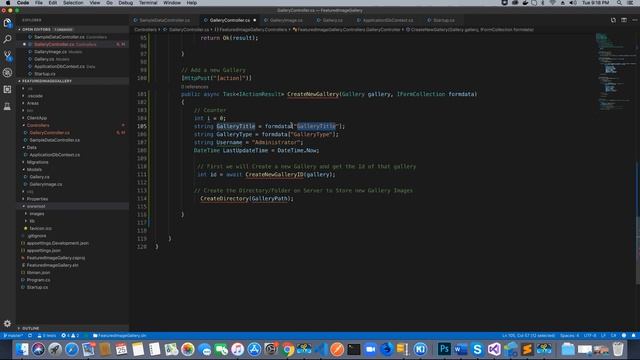Open Microsoft Word from the Dock
Viewport: 640px width, 360px height.
pyautogui.click(x=461, y=349)
